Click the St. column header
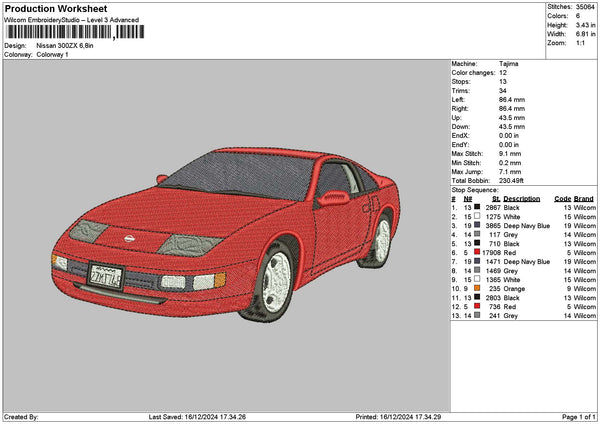This screenshot has height=424, width=600. (496, 199)
